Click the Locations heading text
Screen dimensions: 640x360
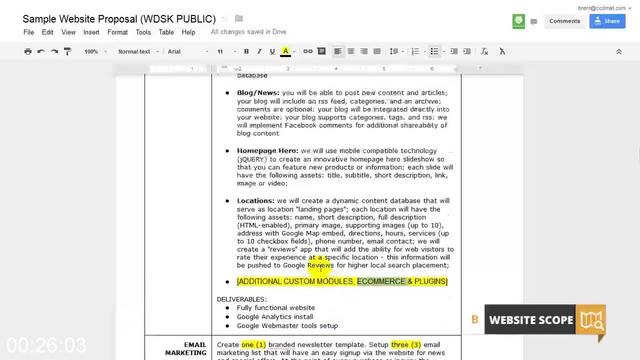256,201
